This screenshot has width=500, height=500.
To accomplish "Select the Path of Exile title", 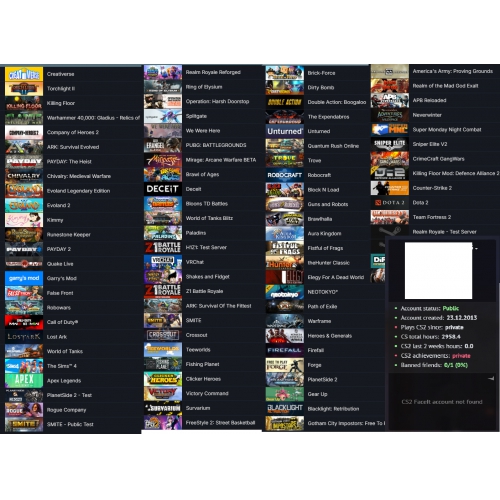I will (x=322, y=306).
